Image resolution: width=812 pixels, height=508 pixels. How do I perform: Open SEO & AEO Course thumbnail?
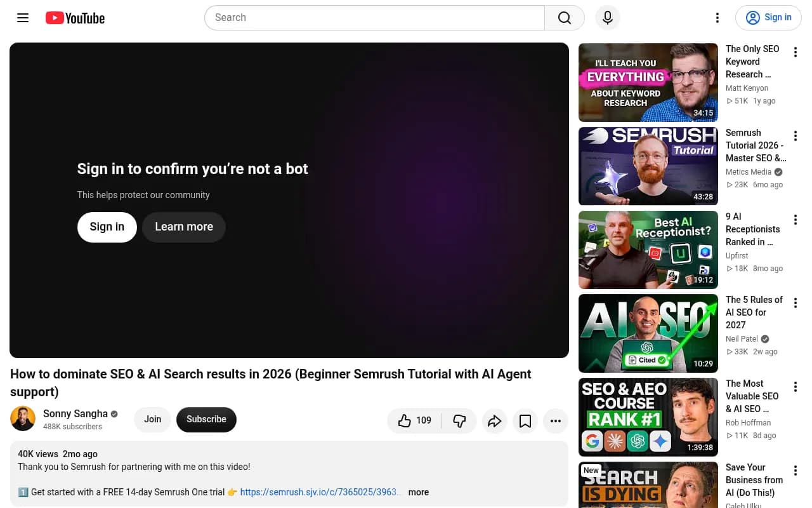tap(648, 417)
